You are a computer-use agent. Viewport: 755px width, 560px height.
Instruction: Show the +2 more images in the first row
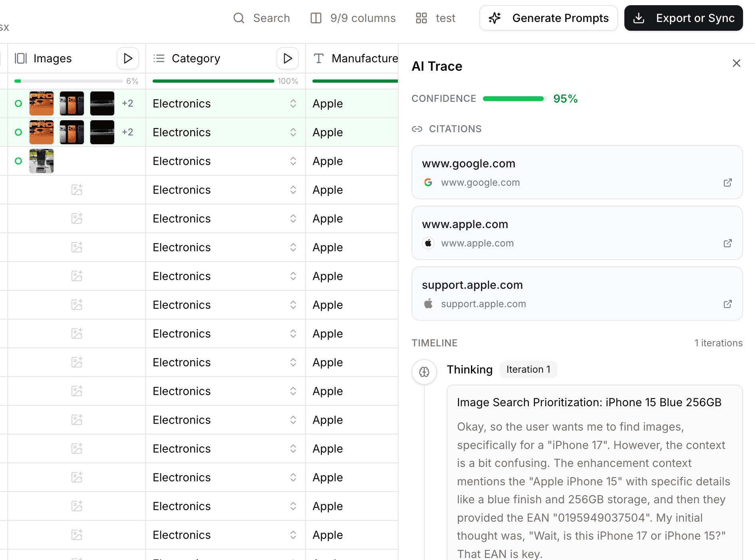click(127, 103)
